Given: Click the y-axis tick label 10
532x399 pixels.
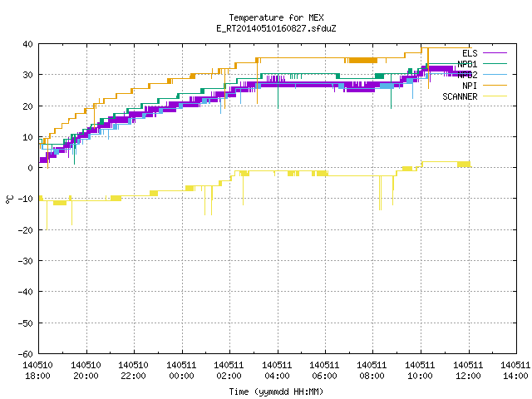Looking at the screenshot, I should click(x=27, y=137).
